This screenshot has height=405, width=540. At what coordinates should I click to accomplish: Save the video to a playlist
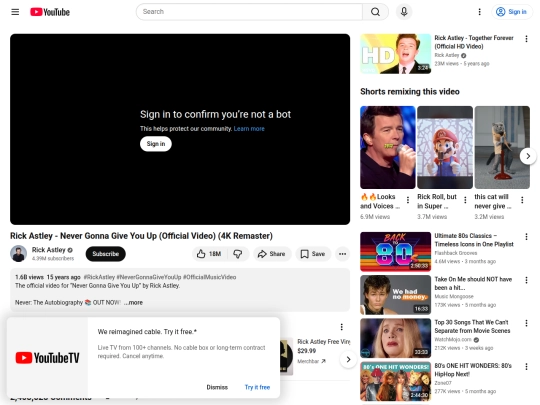pos(313,254)
